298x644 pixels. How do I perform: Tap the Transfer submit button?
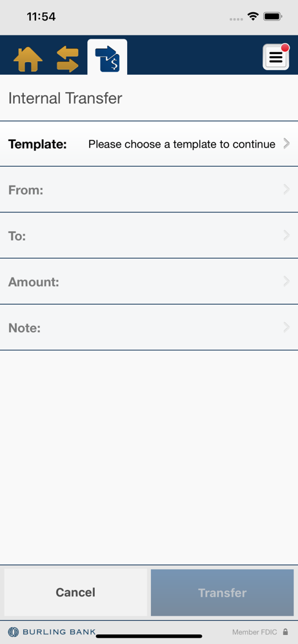tap(223, 592)
